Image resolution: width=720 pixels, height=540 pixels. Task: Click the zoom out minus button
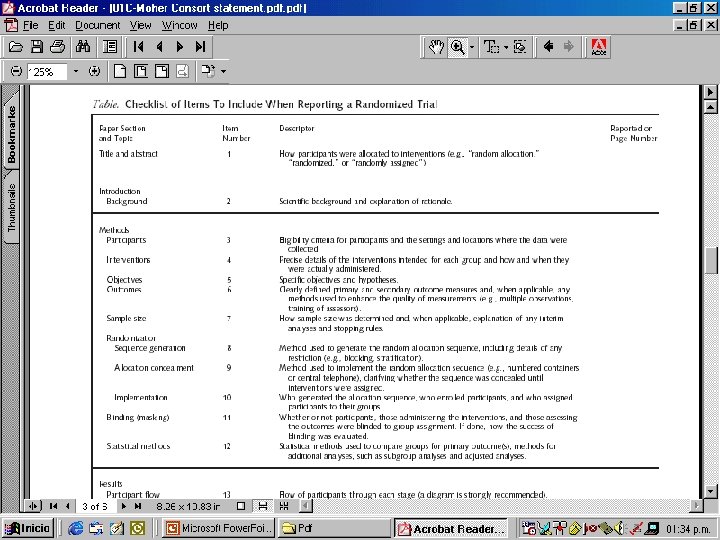[16, 71]
